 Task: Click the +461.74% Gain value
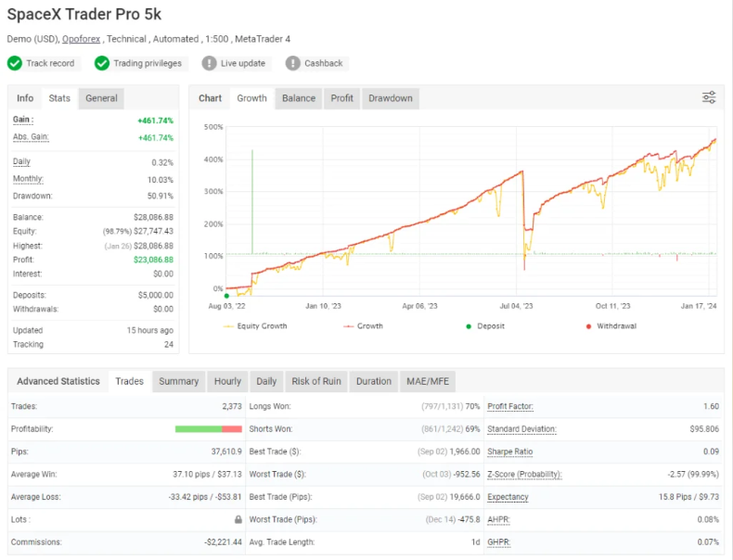point(156,121)
